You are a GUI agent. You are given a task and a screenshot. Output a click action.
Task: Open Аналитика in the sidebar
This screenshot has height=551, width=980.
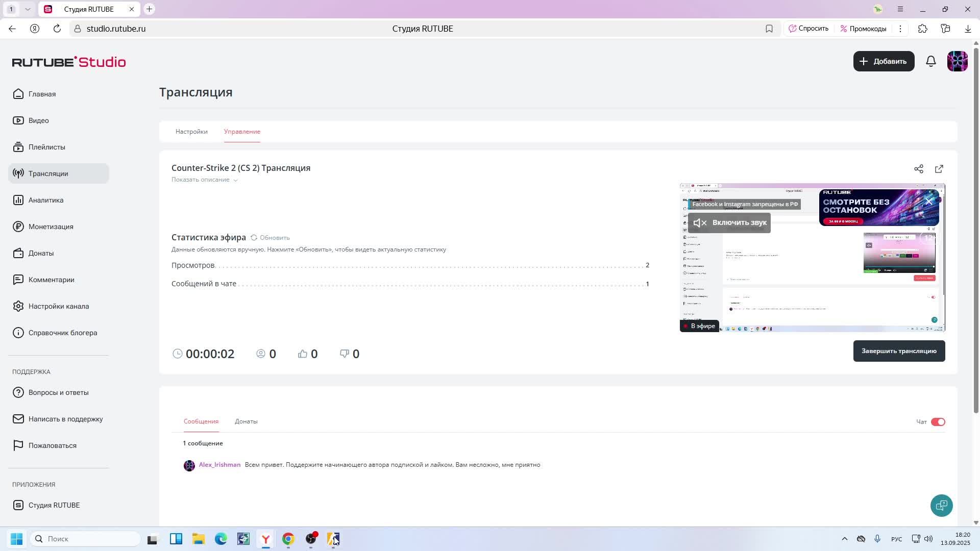[x=46, y=200]
